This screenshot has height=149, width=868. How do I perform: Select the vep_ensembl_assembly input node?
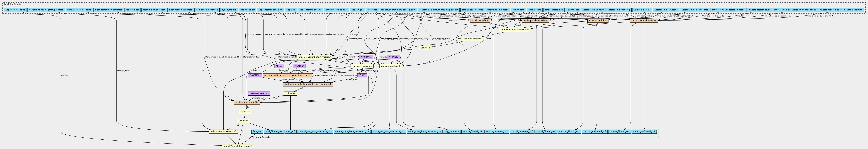pyautogui.click(x=271, y=10)
